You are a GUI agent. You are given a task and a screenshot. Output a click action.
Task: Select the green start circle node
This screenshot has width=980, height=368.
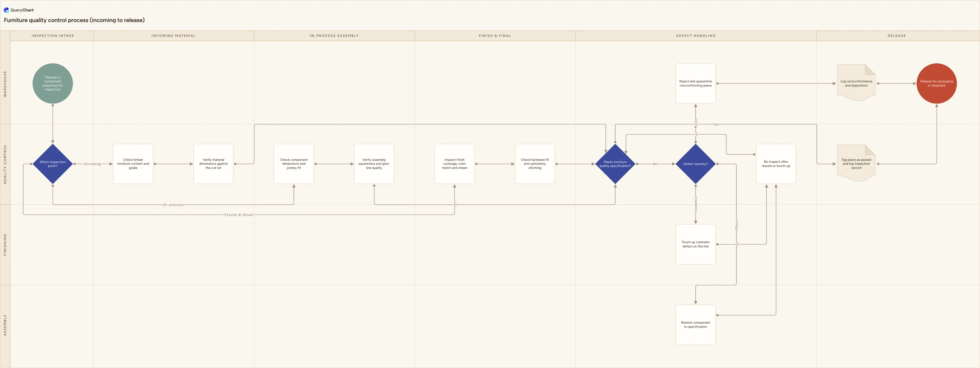click(x=53, y=83)
